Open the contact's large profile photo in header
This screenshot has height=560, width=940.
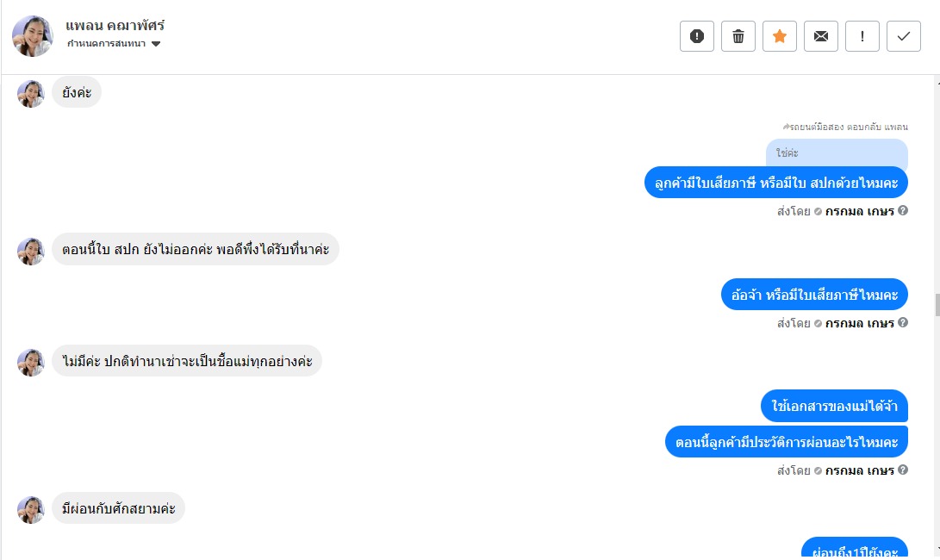[33, 35]
